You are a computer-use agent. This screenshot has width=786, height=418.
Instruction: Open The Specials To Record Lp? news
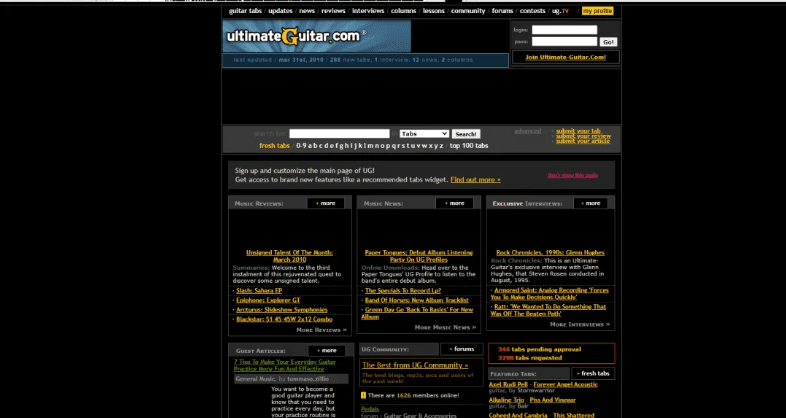tap(403, 291)
